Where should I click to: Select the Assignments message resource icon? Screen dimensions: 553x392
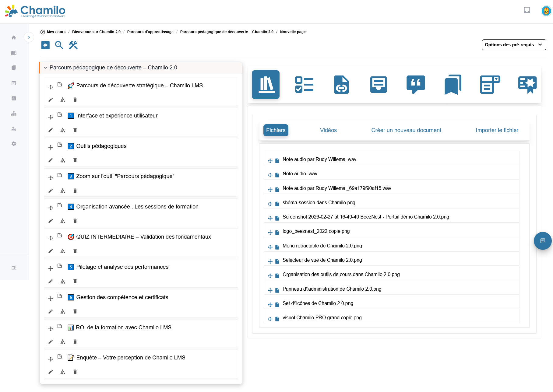379,85
